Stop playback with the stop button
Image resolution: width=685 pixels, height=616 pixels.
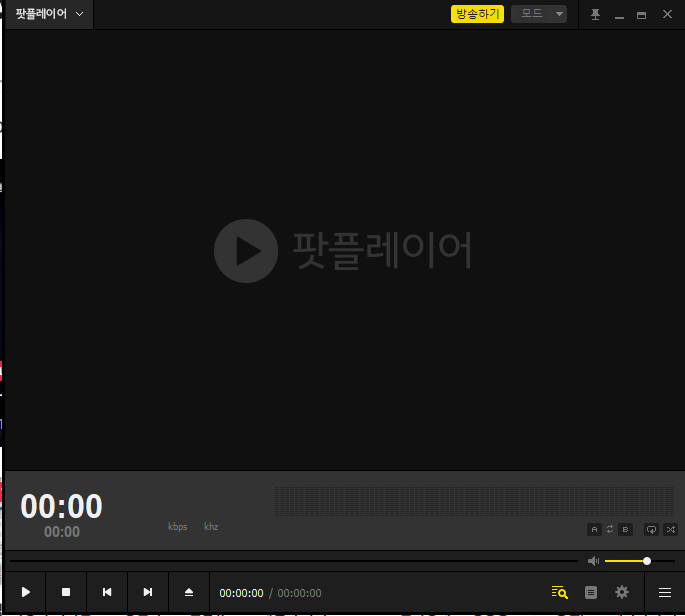point(66,592)
